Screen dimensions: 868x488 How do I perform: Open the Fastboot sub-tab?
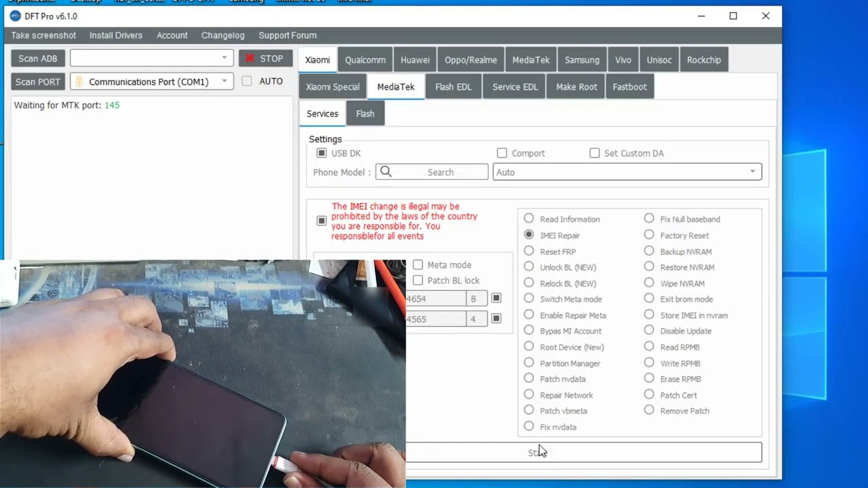[x=630, y=87]
